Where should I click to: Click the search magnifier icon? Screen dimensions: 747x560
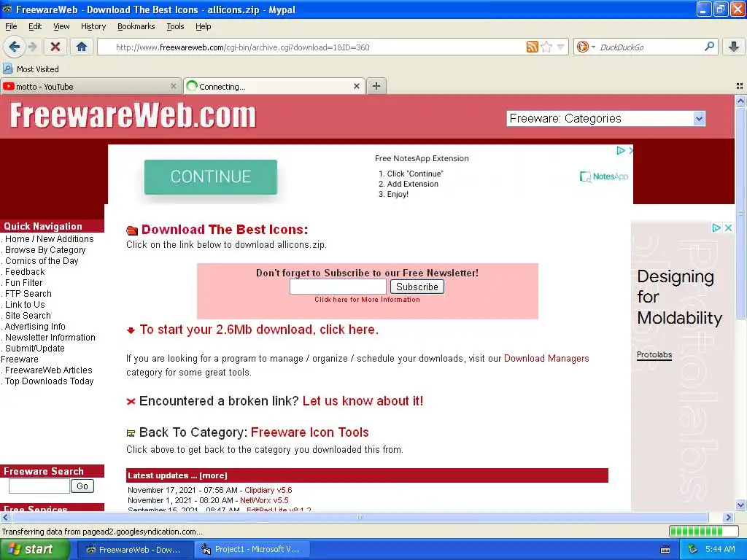click(709, 47)
